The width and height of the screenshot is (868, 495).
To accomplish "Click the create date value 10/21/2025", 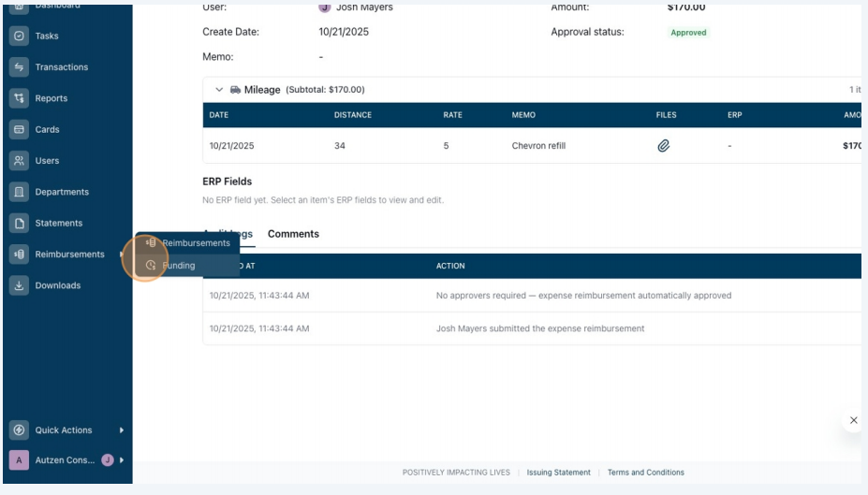I will coord(344,32).
